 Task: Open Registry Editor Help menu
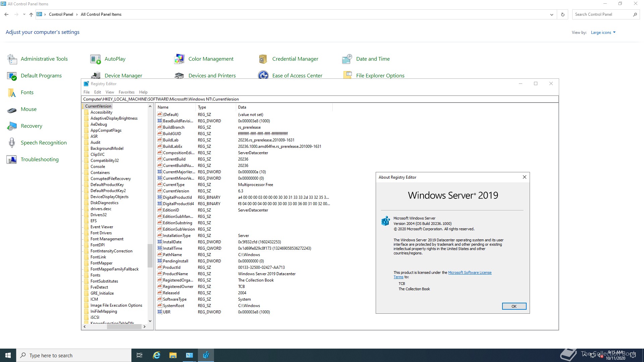pyautogui.click(x=143, y=92)
